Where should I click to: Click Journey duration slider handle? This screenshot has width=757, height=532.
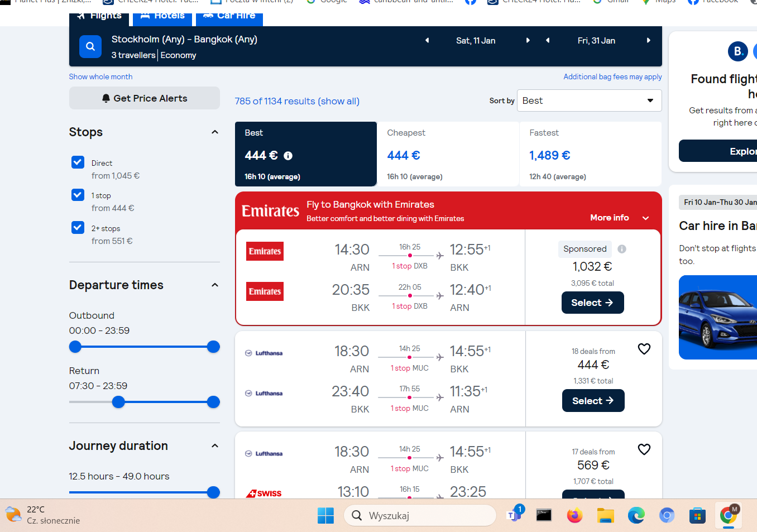[213, 492]
